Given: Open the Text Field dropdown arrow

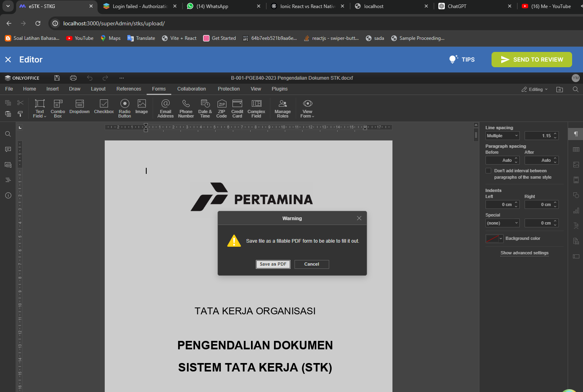Looking at the screenshot, I should (x=45, y=116).
